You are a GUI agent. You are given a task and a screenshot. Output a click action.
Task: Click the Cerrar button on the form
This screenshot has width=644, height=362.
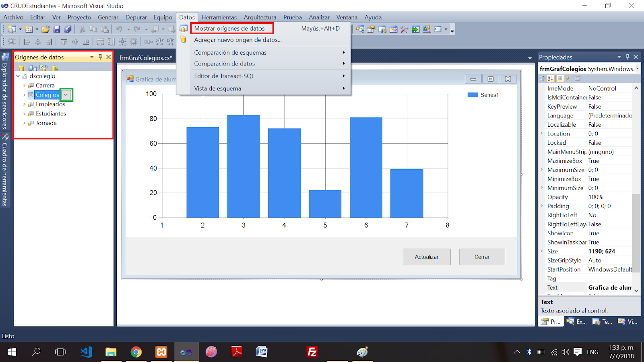tap(482, 257)
